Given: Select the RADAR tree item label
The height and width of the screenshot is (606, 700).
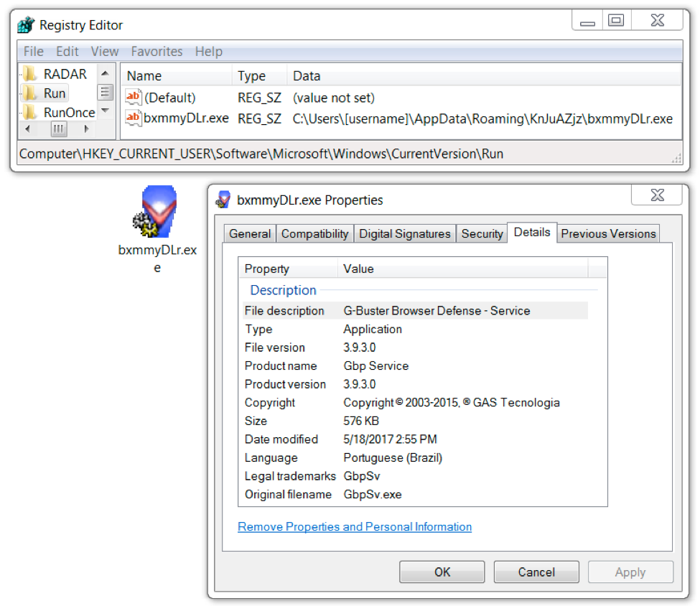Looking at the screenshot, I should click(x=65, y=74).
